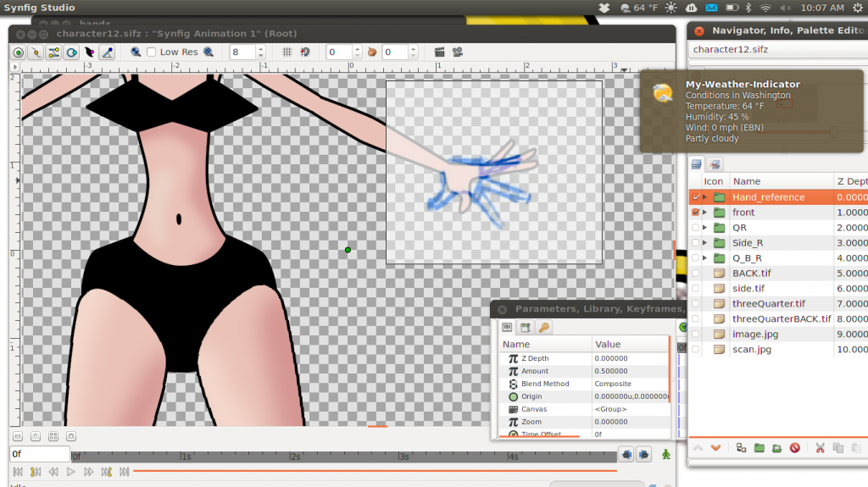Toggle animation mode green figure icon
This screenshot has height=487, width=868.
(x=666, y=454)
